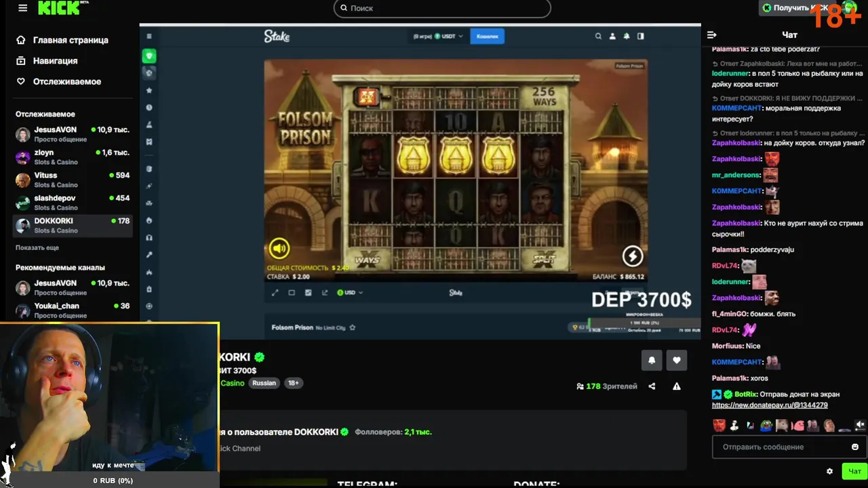868x488 pixels.
Task: Click the 178 Зрителей viewer count
Action: coord(607,386)
